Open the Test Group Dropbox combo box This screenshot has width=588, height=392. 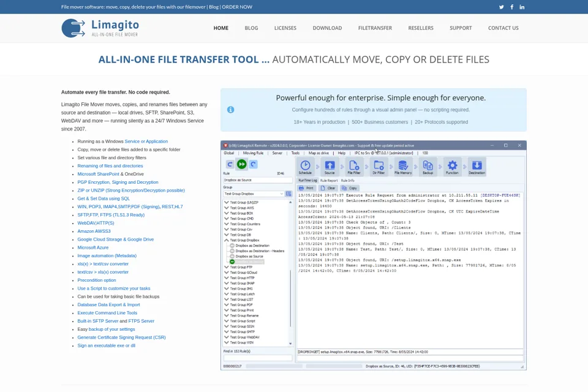[254, 194]
